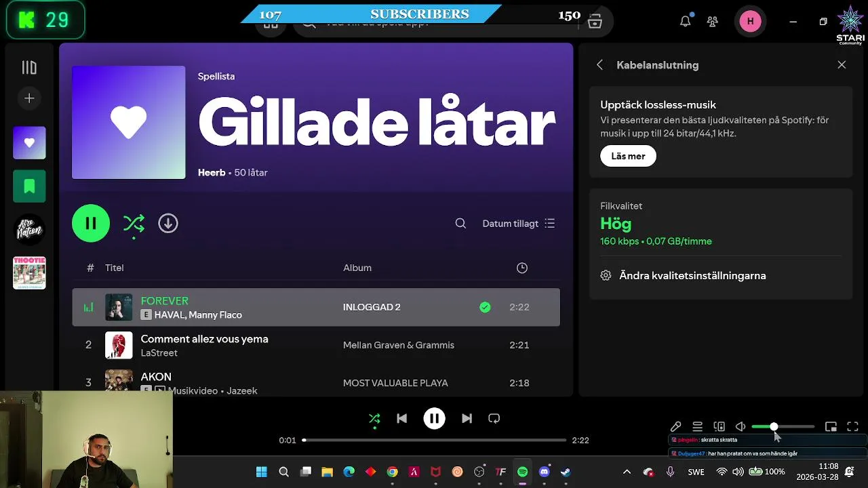Open the lyrics microphone icon
The image size is (868, 488).
point(675,426)
